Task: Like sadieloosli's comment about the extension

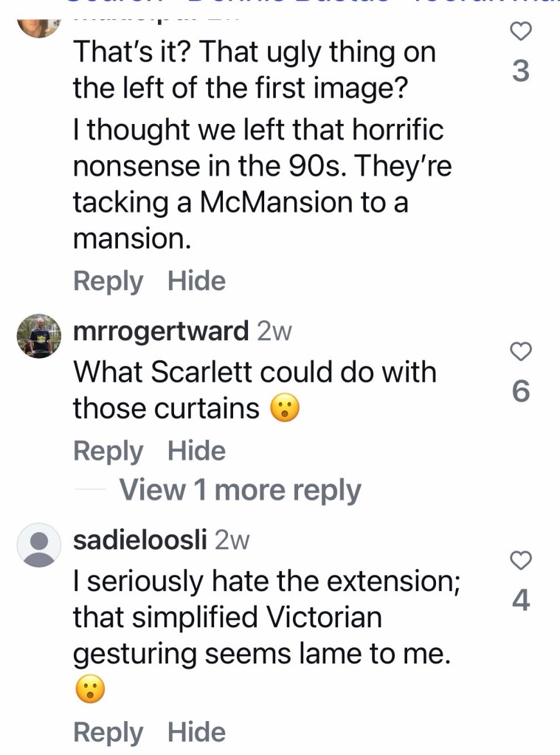Action: tap(521, 561)
